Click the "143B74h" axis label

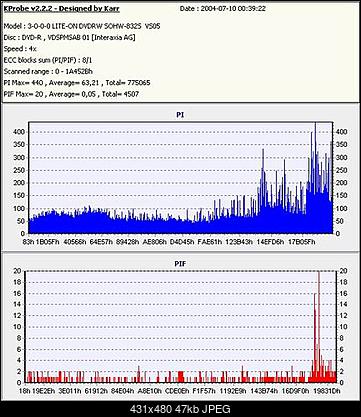(x=264, y=390)
